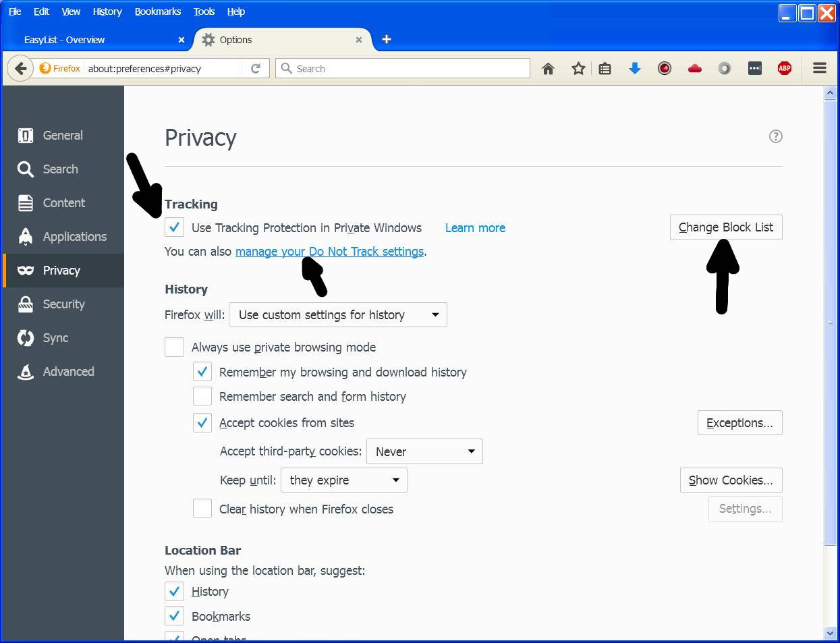The height and width of the screenshot is (643, 840).
Task: Open the Privacy help question mark icon
Action: click(x=775, y=136)
